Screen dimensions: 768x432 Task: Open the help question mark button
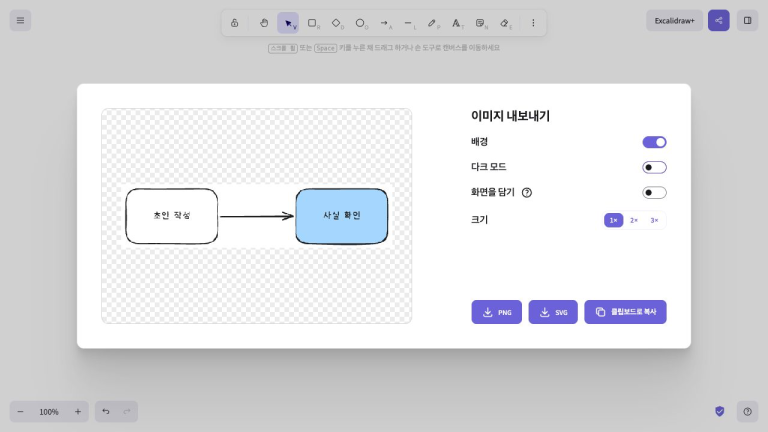[x=747, y=411]
